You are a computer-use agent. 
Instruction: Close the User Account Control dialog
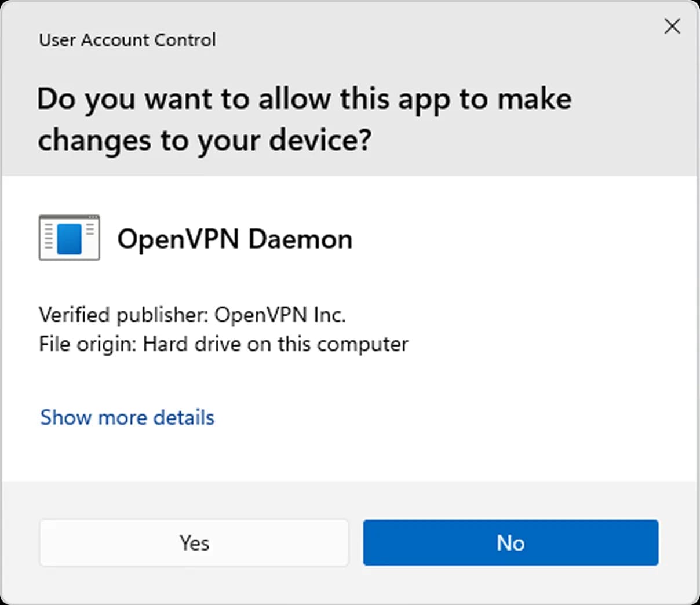672,26
